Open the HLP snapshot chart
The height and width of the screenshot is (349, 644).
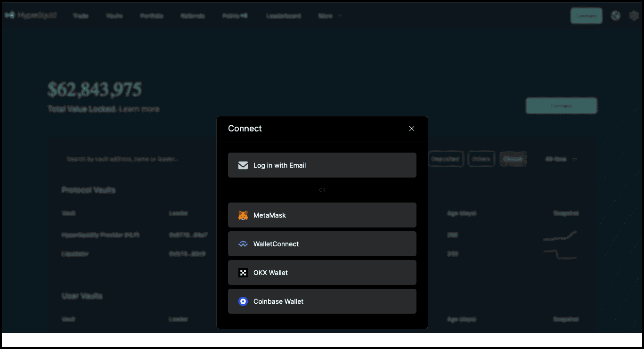(560, 235)
